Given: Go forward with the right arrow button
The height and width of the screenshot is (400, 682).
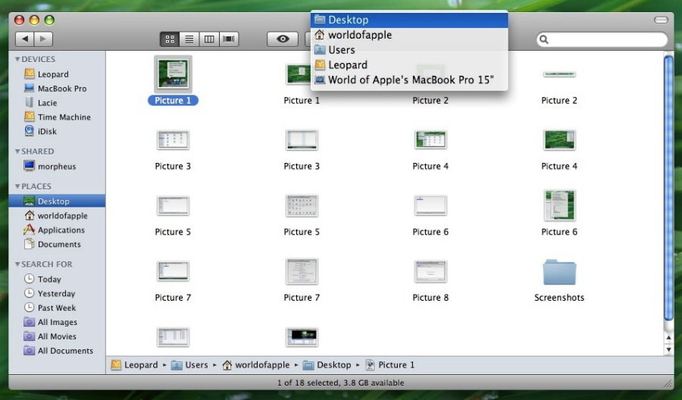Looking at the screenshot, I should [43, 39].
